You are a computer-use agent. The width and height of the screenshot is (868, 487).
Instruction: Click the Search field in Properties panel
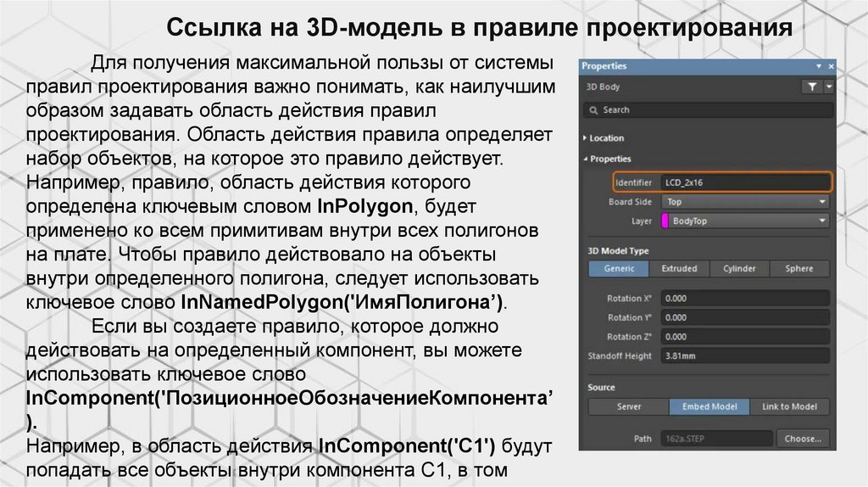pos(708,110)
